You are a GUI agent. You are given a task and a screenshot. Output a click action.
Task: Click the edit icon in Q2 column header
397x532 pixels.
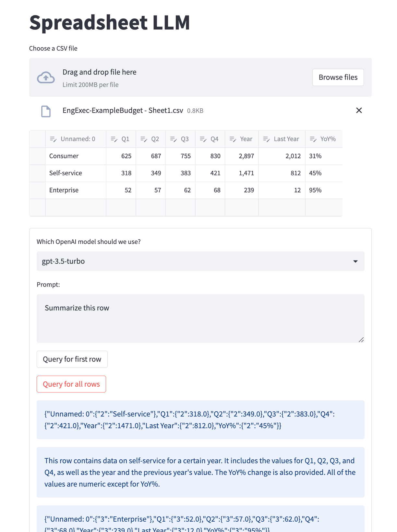coord(144,139)
